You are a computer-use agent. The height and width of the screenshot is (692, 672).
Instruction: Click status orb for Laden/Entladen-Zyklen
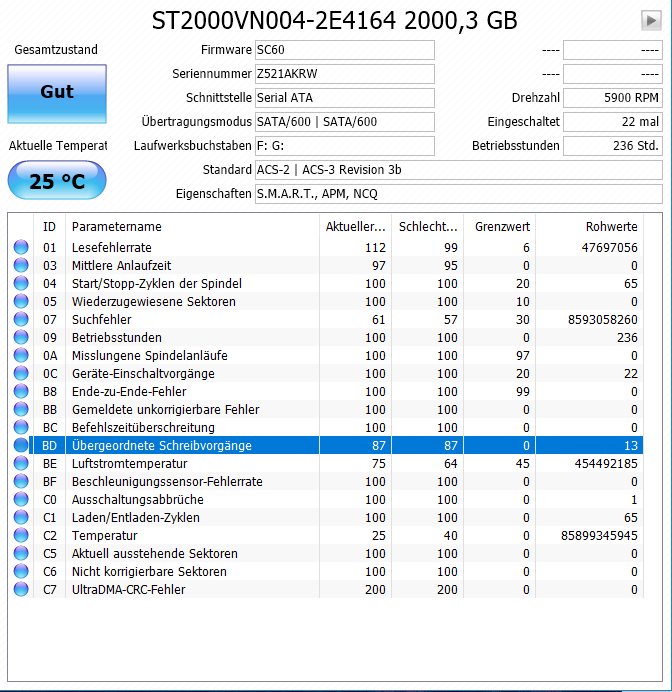pyautogui.click(x=21, y=517)
